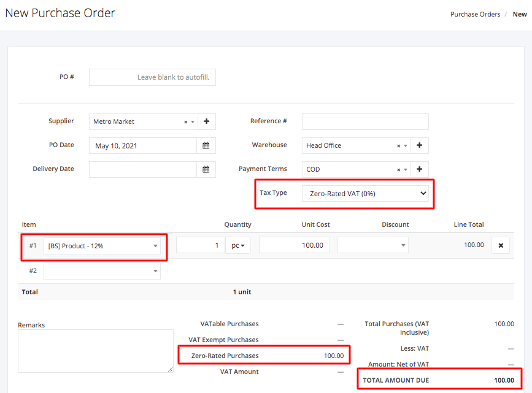Open the Discount dropdown for line #1
This screenshot has height=393, width=532.
(x=372, y=245)
